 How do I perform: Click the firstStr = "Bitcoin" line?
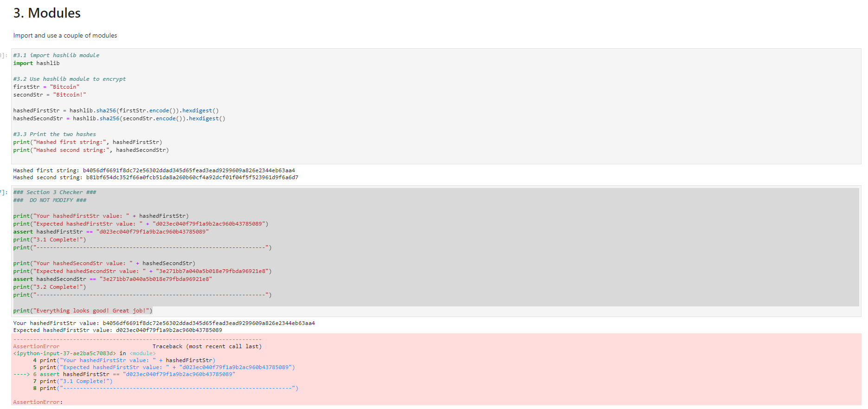point(46,87)
